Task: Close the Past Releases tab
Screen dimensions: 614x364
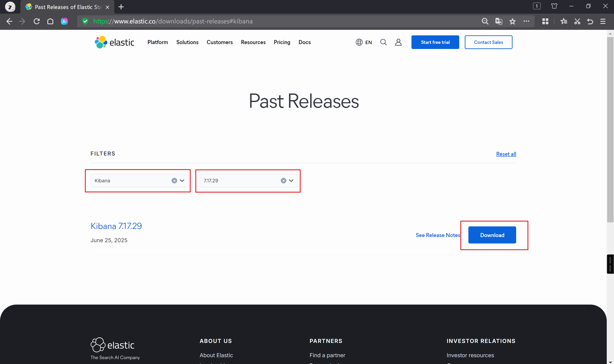Action: pos(107,7)
